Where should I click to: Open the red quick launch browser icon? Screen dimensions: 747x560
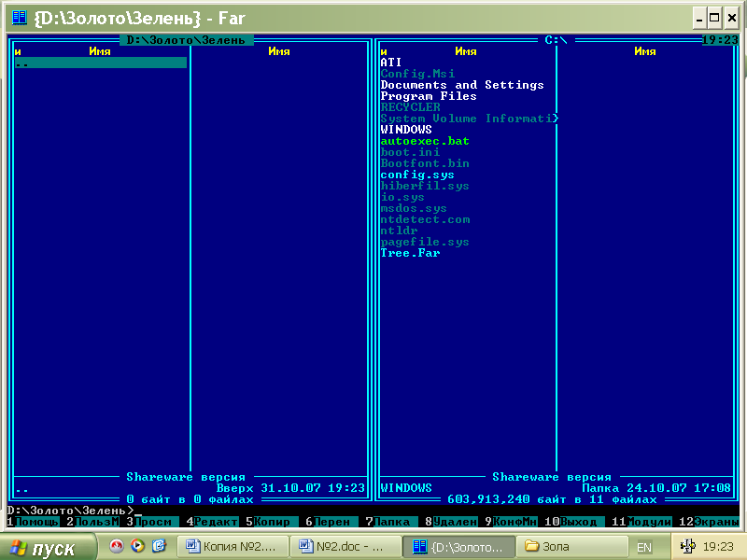(116, 546)
